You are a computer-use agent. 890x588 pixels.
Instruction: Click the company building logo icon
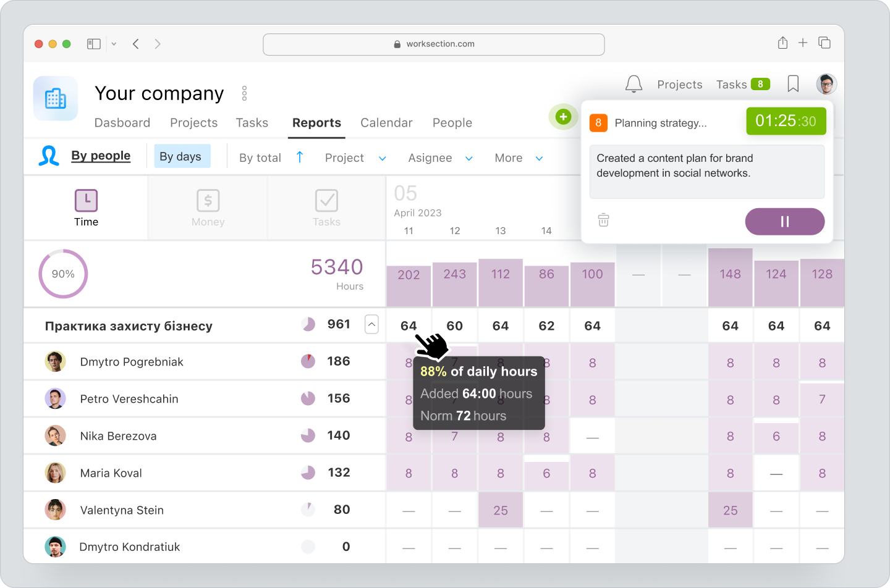pos(55,98)
